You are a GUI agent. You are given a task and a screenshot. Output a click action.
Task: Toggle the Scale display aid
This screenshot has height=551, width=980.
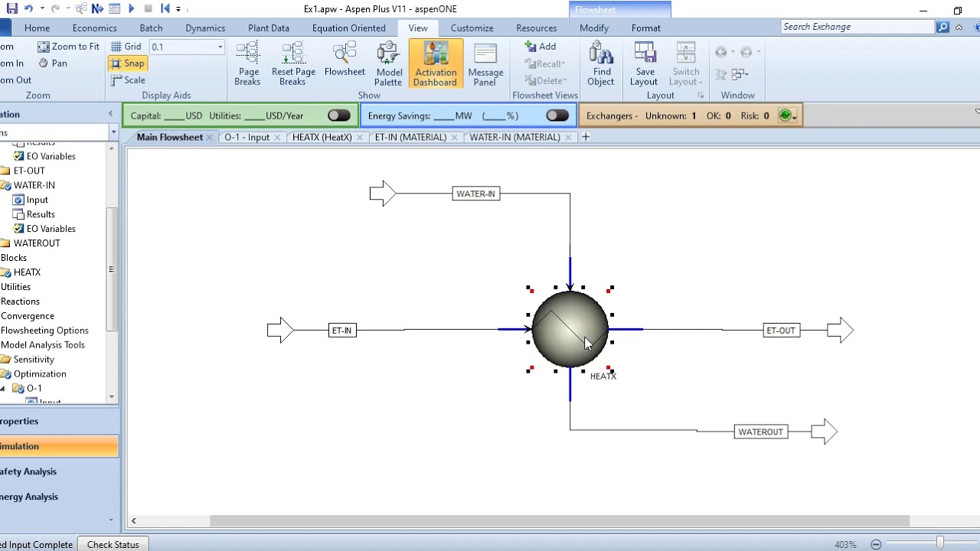tap(128, 80)
